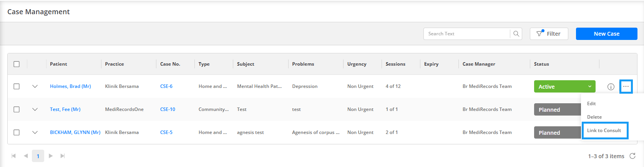Select the BICKHAM, GLYNN row checkbox

coord(17,132)
